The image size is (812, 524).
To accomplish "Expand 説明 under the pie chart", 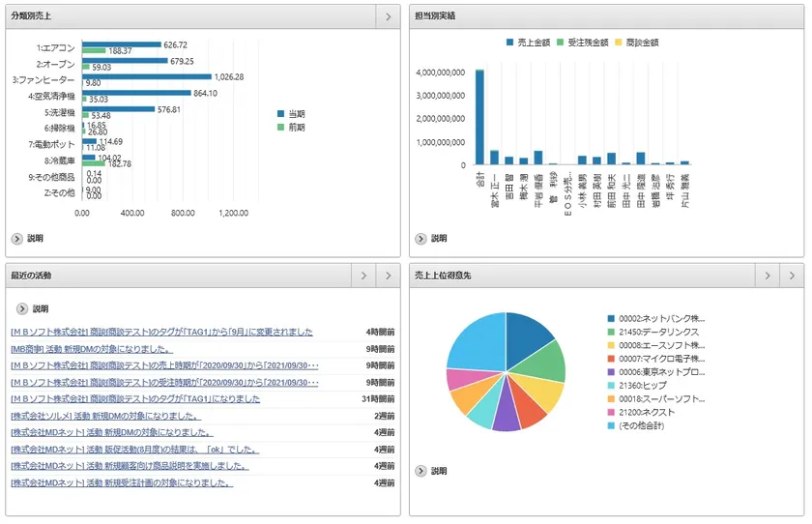I will click(431, 471).
